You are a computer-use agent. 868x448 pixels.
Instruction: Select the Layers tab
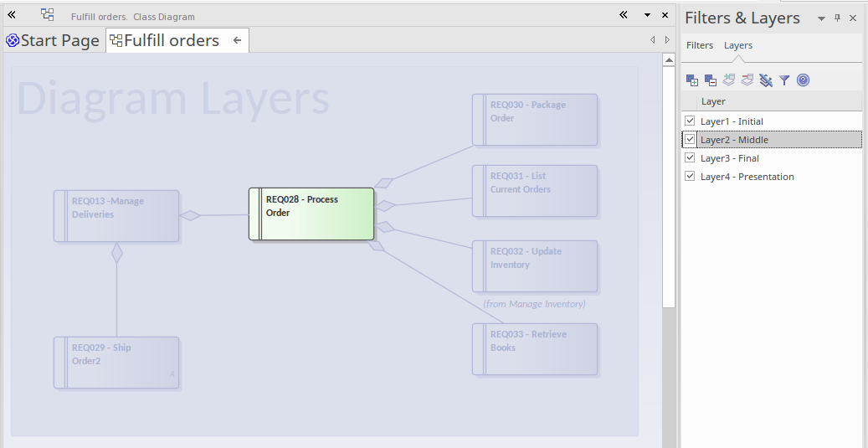pyautogui.click(x=738, y=45)
